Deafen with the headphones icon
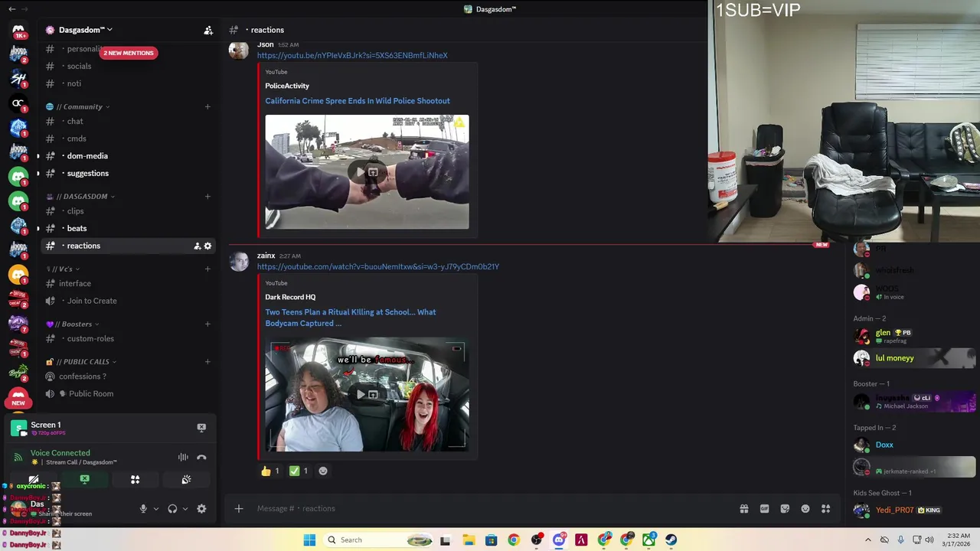The width and height of the screenshot is (980, 551). coord(172,509)
